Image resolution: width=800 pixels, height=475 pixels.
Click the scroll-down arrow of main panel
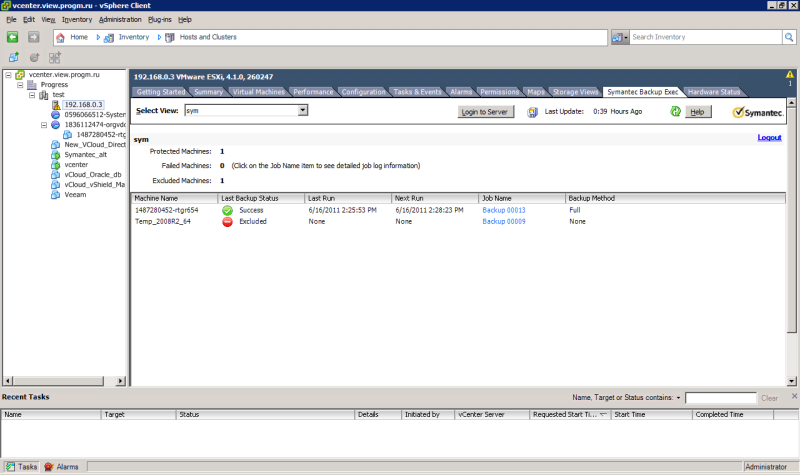click(791, 381)
